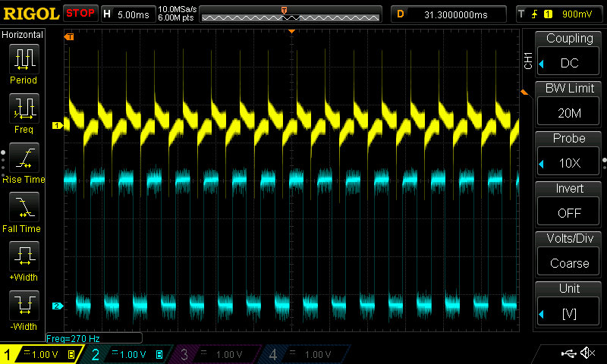Image resolution: width=607 pixels, height=364 pixels.
Task: Select the channel 2 tab at bottom
Action: (127, 354)
